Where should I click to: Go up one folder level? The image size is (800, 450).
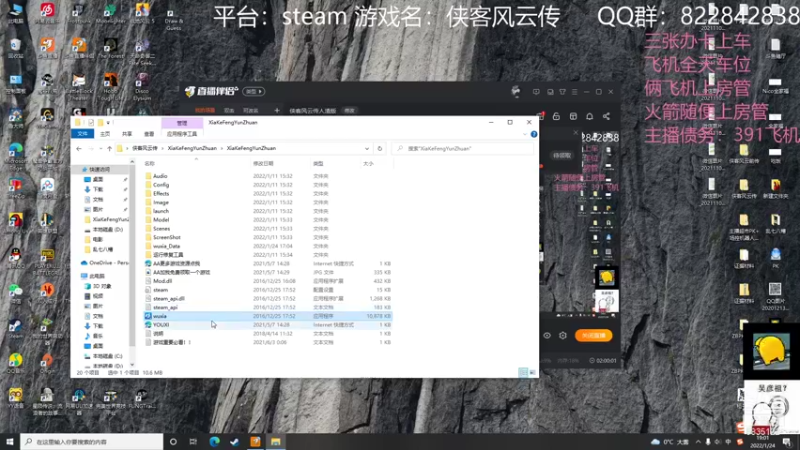click(109, 148)
